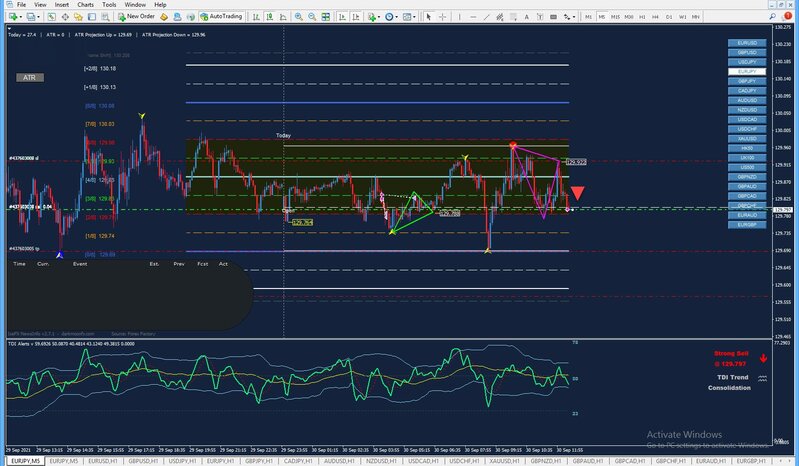Select the US500 symbol button
Screen dimensions: 799x466
click(747, 168)
